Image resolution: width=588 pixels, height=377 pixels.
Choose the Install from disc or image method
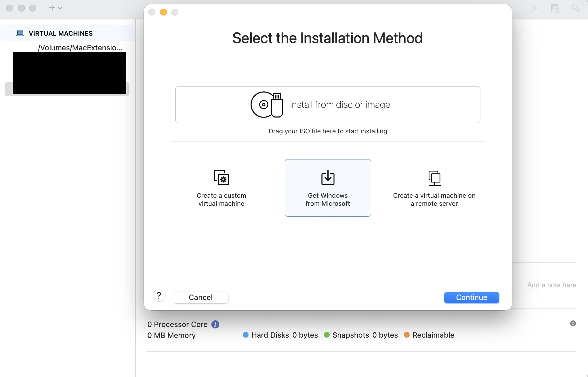[x=328, y=104]
